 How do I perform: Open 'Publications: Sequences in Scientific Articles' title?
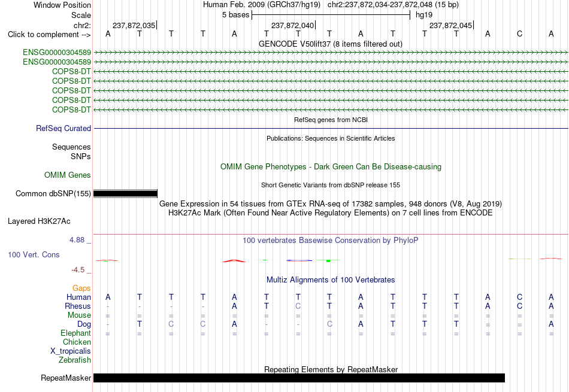pyautogui.click(x=331, y=138)
